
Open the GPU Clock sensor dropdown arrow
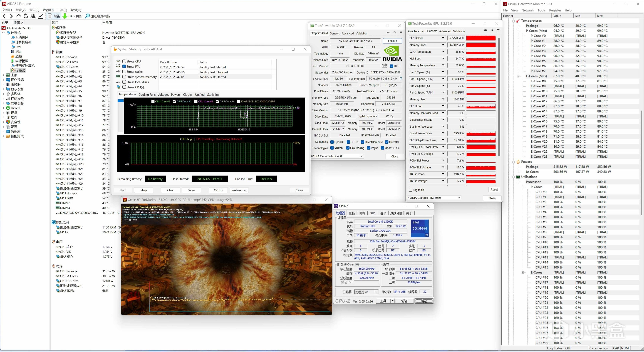[443, 38]
